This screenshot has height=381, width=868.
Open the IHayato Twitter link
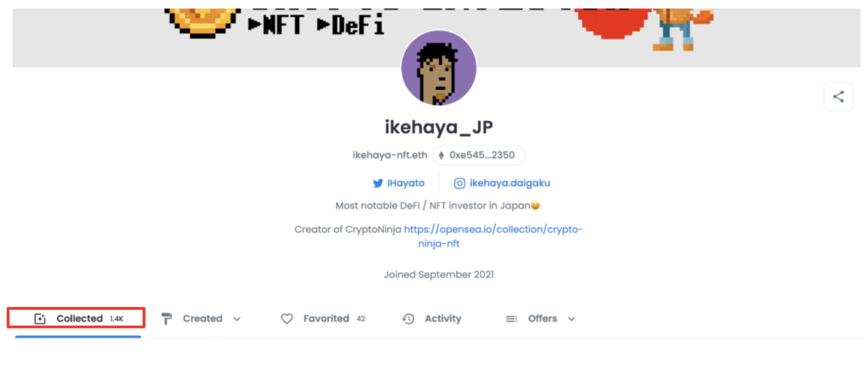pyautogui.click(x=398, y=183)
